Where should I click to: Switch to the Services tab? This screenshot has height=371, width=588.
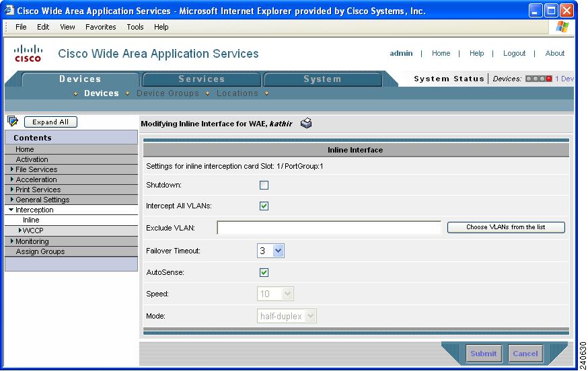point(202,79)
